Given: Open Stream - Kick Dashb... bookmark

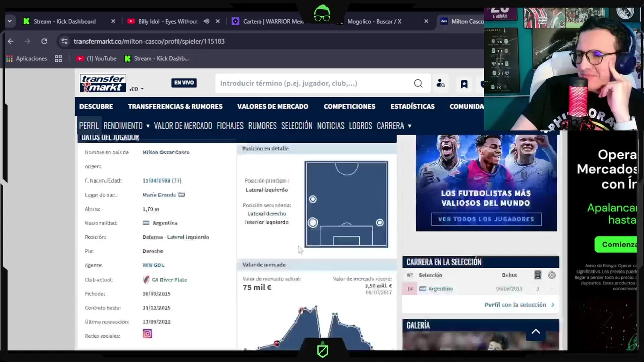Looking at the screenshot, I should click(156, 58).
